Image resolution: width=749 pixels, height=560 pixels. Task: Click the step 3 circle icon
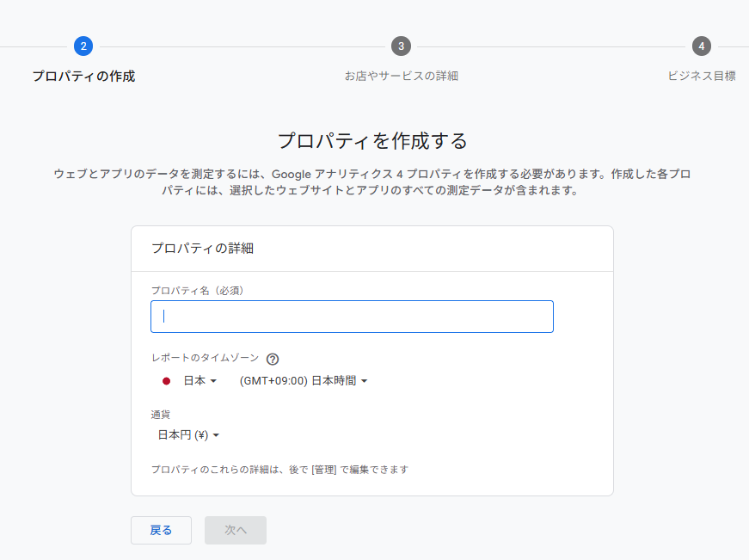coord(401,46)
